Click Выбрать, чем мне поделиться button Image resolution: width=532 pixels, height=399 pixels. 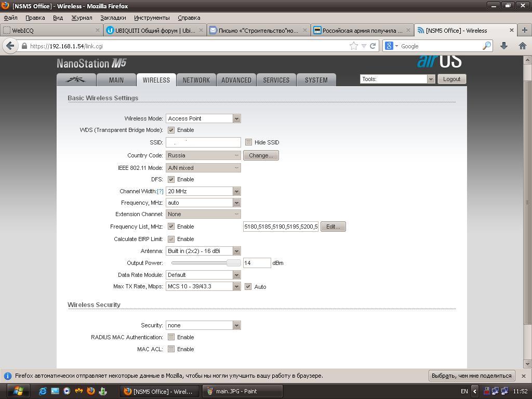coord(472,376)
